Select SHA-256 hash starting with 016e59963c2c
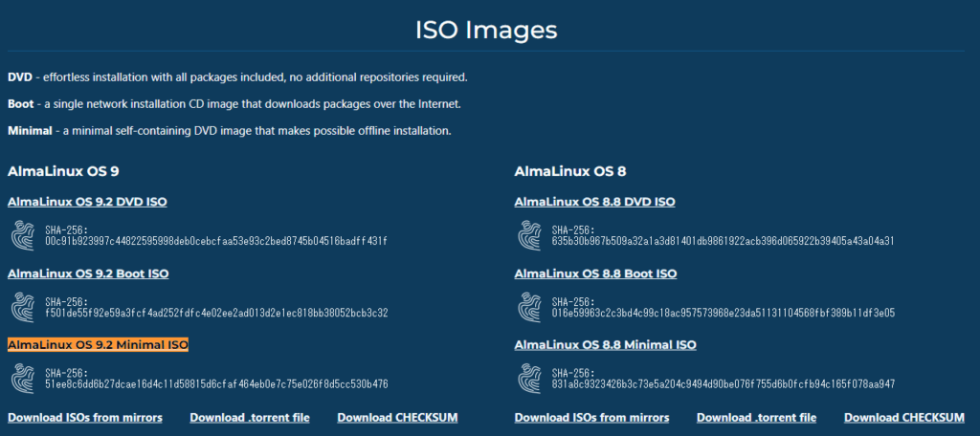The height and width of the screenshot is (436, 980). click(x=724, y=313)
